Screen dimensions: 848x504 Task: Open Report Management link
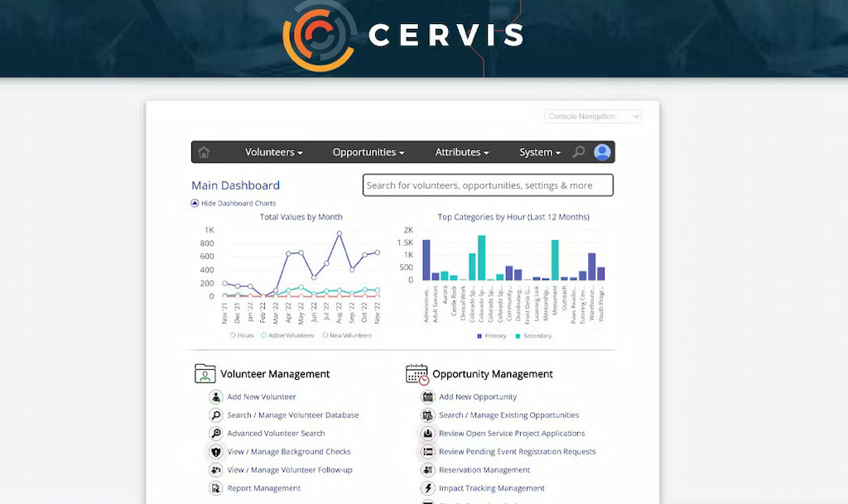tap(263, 488)
